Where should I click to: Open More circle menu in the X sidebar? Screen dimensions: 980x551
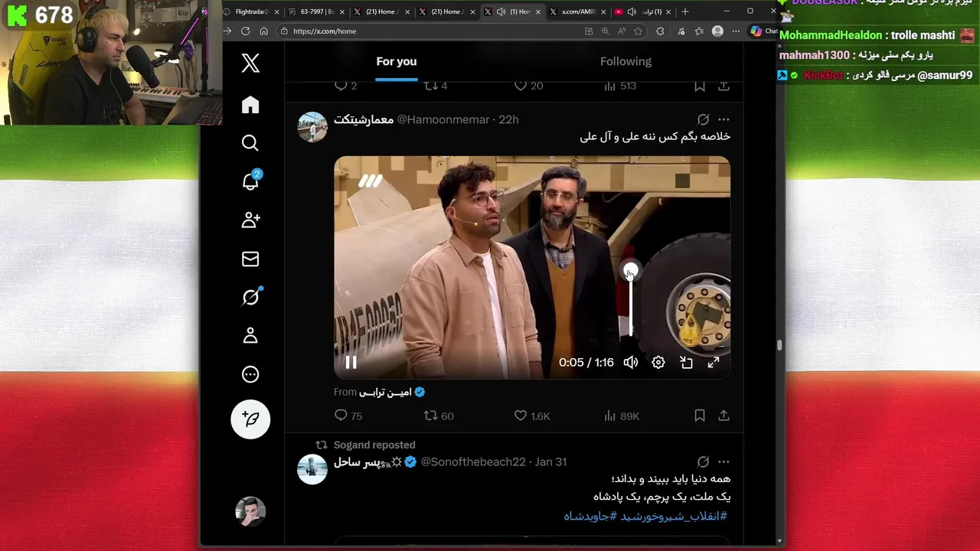[x=250, y=374]
